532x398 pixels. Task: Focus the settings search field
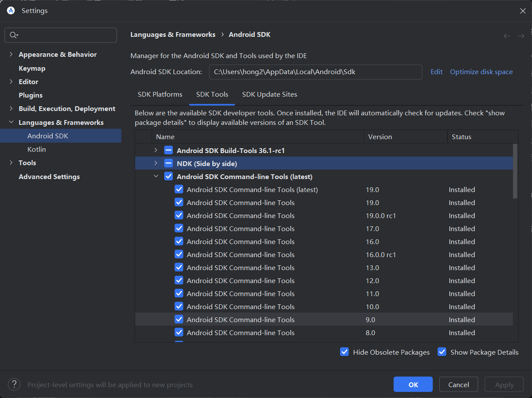[x=61, y=35]
